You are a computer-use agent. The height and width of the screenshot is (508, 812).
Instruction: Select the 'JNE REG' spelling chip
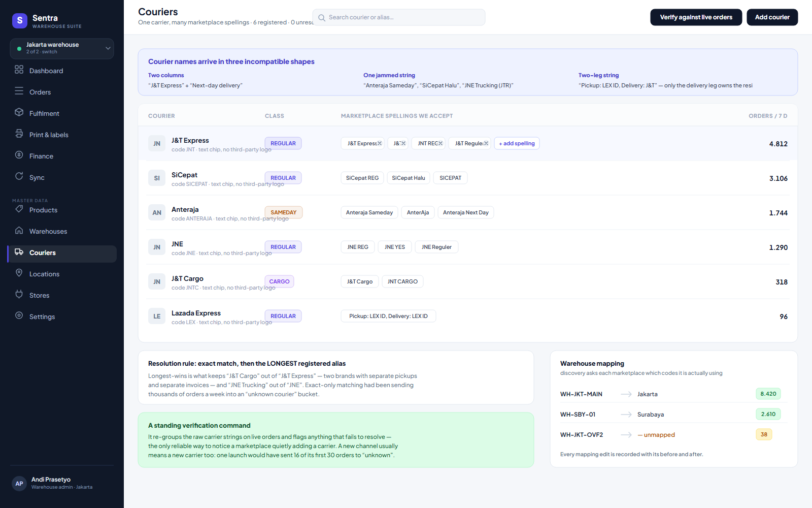coord(358,247)
